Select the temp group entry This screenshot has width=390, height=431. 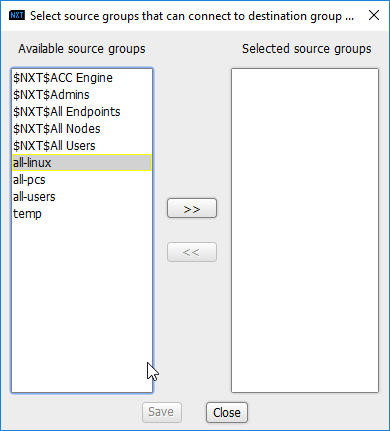point(82,214)
